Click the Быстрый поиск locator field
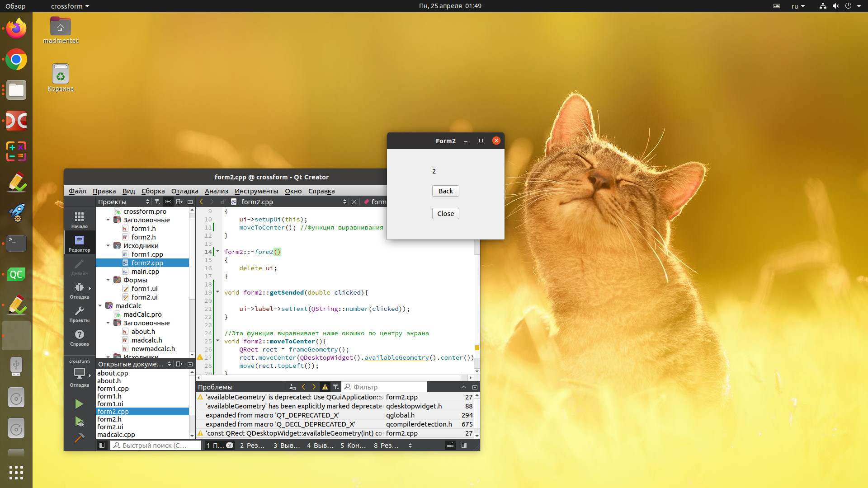Viewport: 868px width, 488px height. pos(155,446)
